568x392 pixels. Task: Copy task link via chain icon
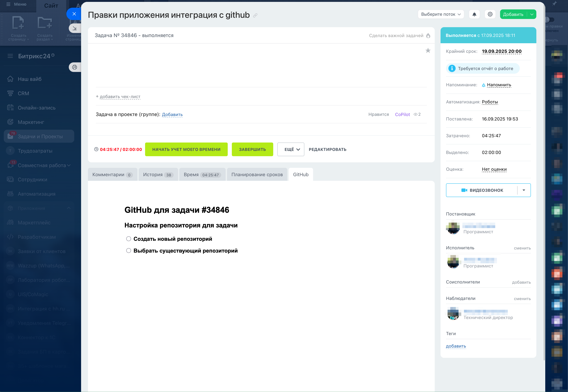[255, 16]
